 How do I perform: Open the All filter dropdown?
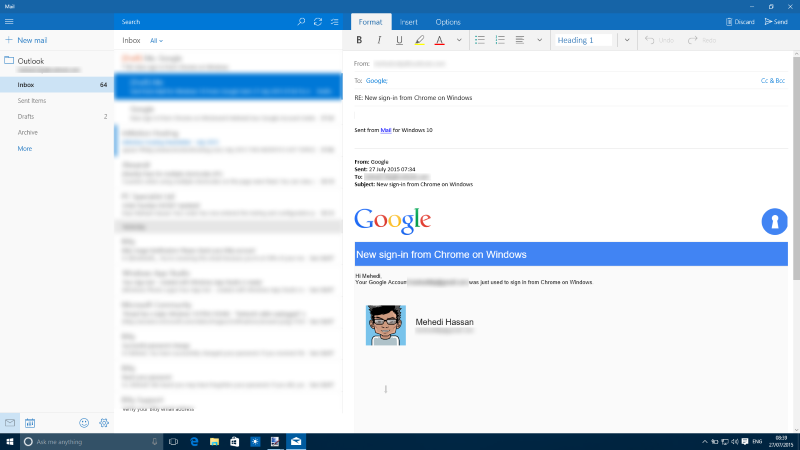pos(157,41)
